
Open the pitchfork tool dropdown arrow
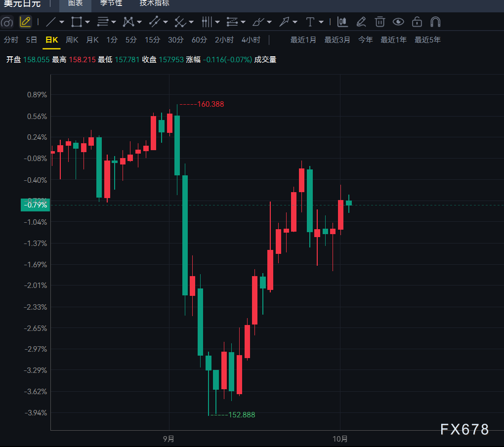191,22
